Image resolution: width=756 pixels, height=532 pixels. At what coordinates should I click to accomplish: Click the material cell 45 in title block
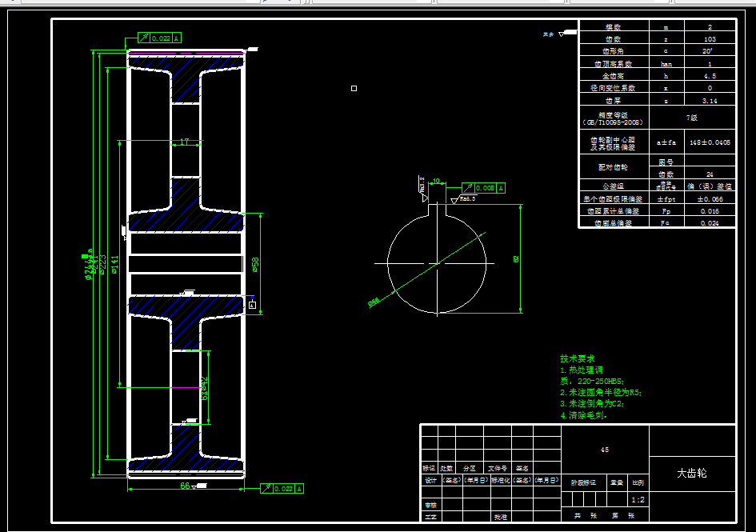point(605,450)
